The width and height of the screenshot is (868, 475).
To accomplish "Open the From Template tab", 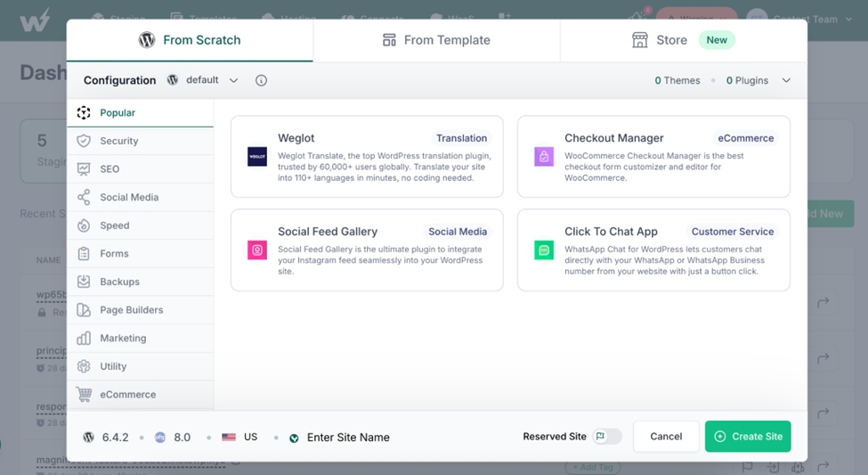I will click(436, 40).
